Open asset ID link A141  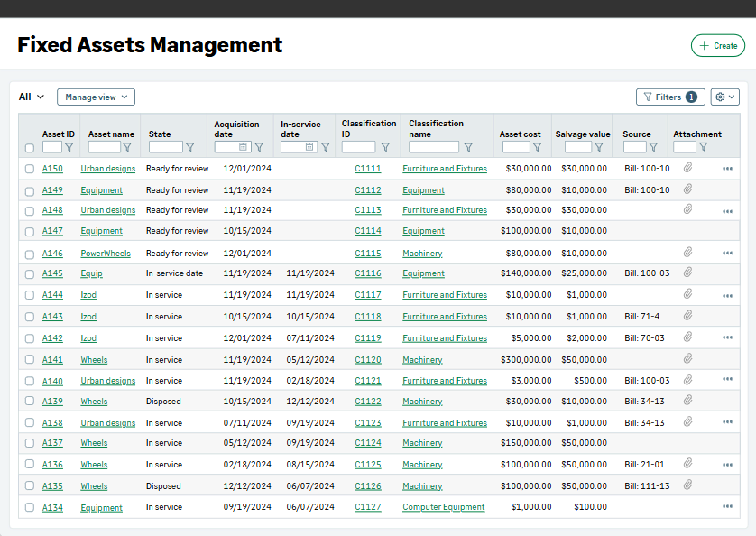pos(52,360)
